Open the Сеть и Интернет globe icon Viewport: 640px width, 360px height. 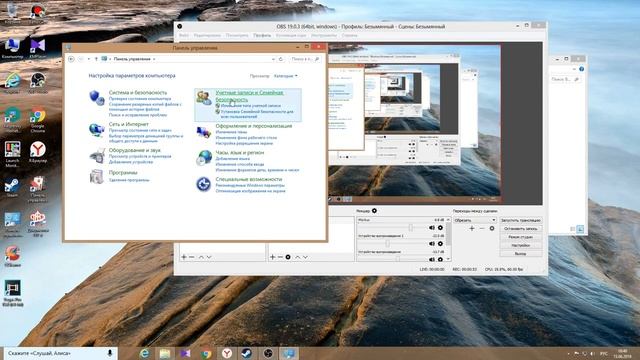[97, 130]
